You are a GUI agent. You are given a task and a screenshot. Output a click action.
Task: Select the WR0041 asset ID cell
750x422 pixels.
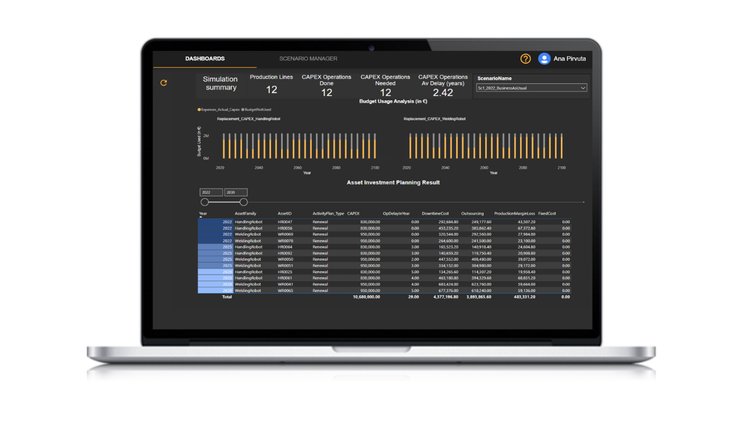point(285,284)
